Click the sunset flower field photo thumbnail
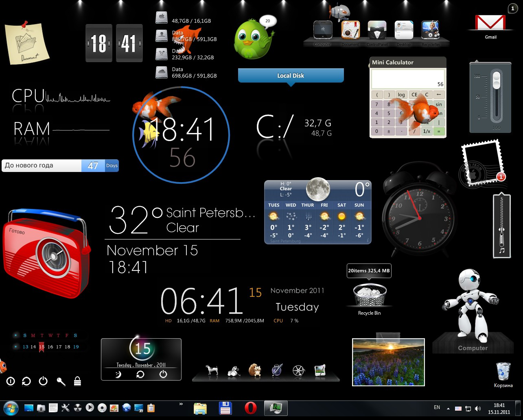523x420 pixels. tap(388, 362)
